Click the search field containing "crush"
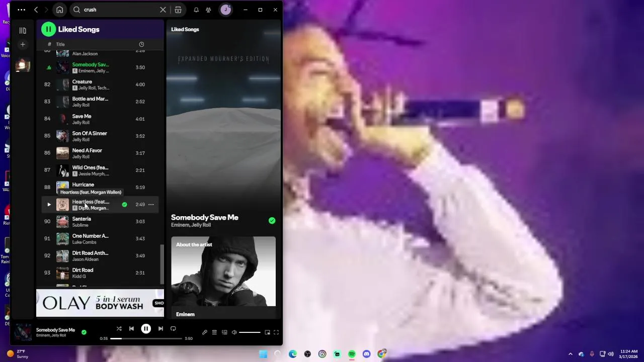The height and width of the screenshot is (362, 644). [x=119, y=10]
